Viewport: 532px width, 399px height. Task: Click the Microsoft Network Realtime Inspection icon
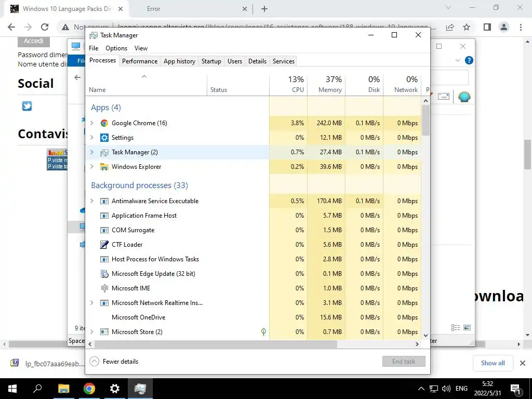[104, 303]
